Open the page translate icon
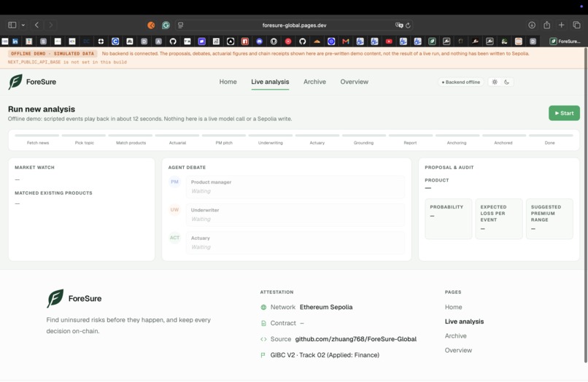This screenshot has height=382, width=588. click(x=399, y=25)
